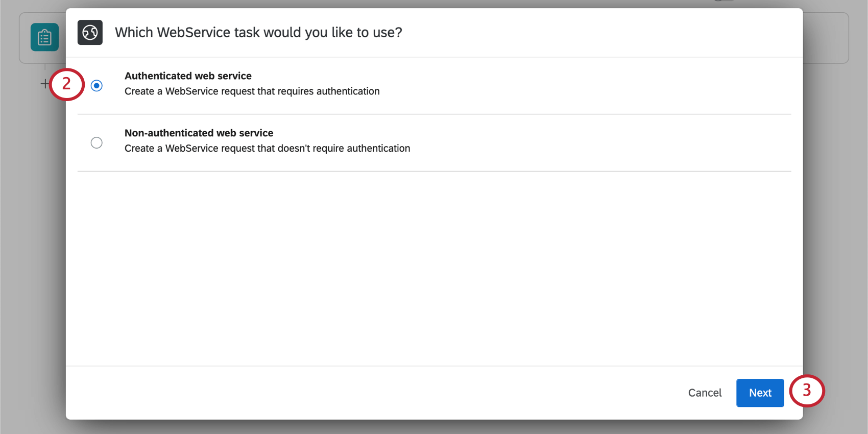Click the divider line between the two options

(x=434, y=114)
